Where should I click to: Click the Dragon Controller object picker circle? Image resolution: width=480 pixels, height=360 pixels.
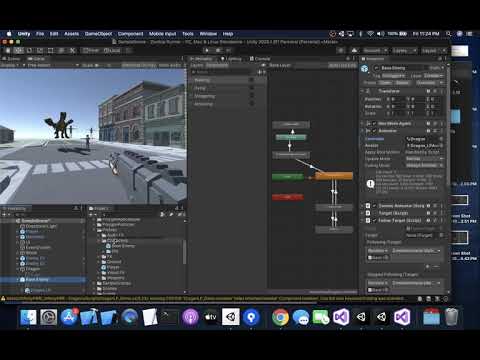[441, 139]
